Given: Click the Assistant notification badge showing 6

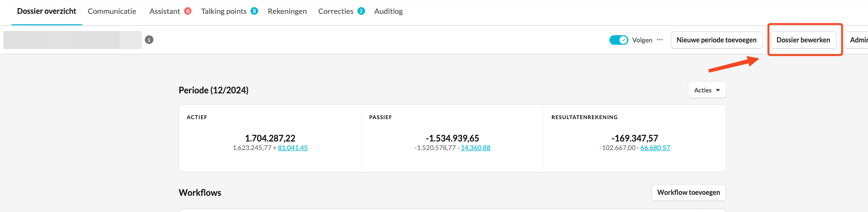Looking at the screenshot, I should tap(188, 11).
